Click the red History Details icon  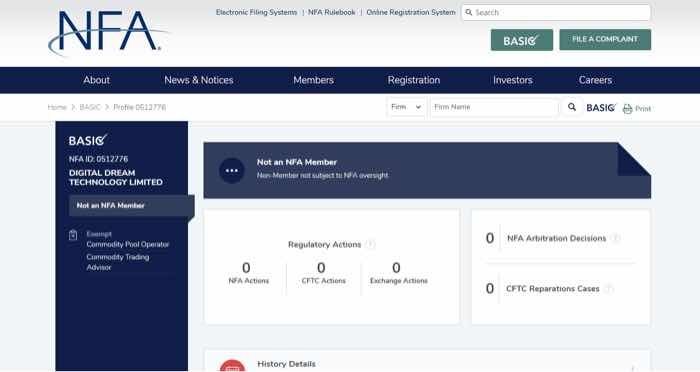tap(232, 366)
